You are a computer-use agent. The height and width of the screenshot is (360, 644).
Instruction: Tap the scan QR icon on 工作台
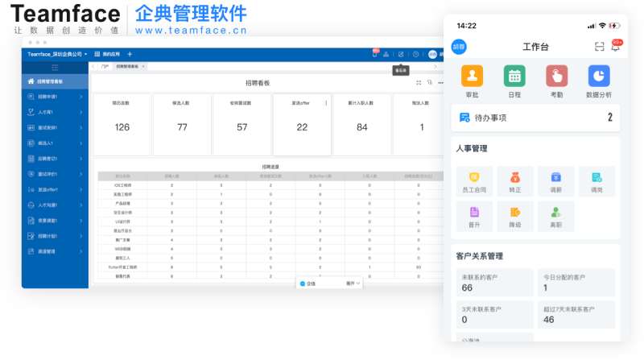[599, 47]
